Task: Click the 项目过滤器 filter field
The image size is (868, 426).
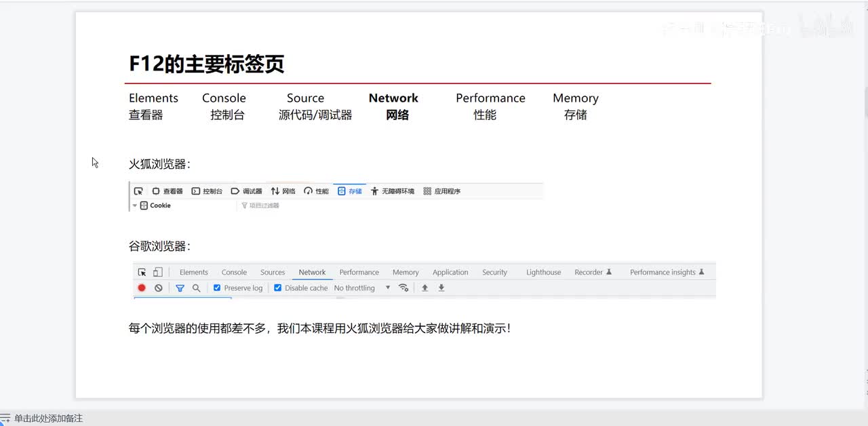Action: 264,206
